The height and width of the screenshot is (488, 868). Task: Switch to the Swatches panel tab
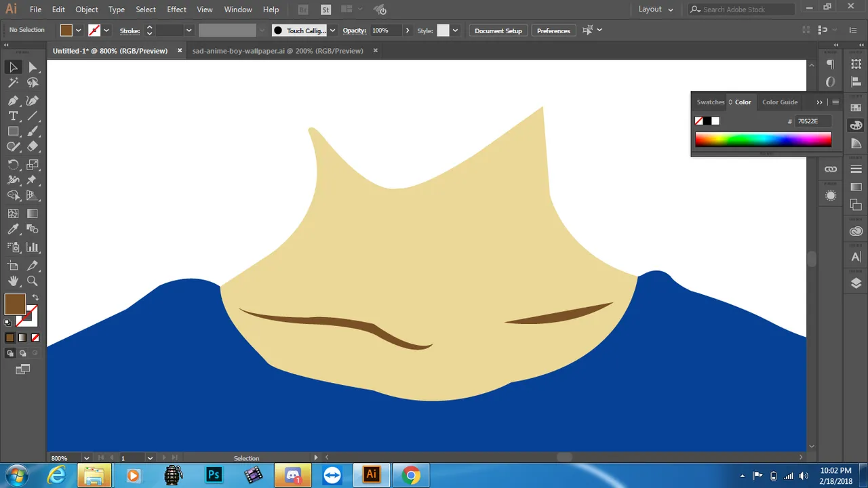coord(711,102)
